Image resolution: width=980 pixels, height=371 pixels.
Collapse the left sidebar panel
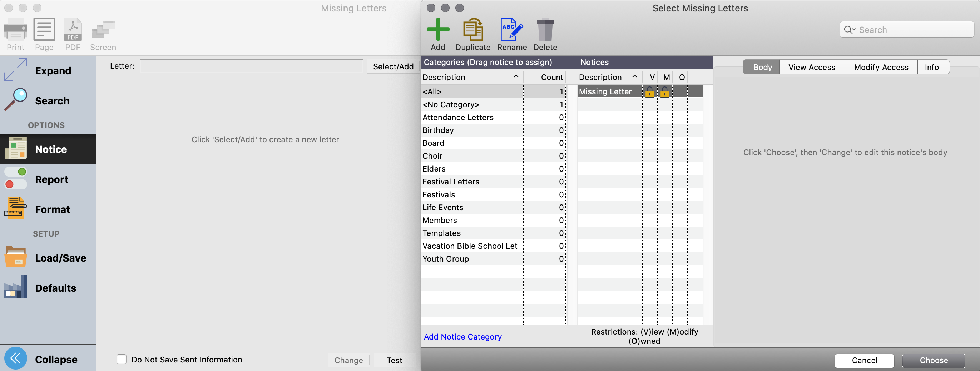(x=16, y=358)
